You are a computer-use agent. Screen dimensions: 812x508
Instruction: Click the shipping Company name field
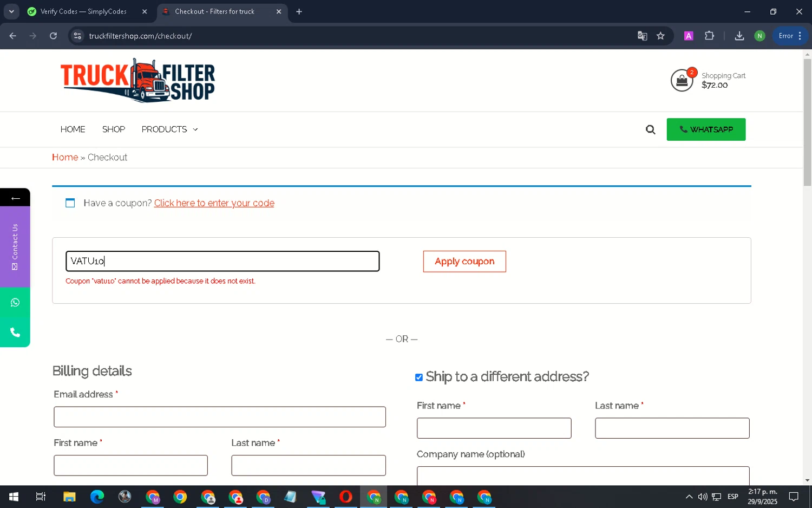[x=583, y=476]
